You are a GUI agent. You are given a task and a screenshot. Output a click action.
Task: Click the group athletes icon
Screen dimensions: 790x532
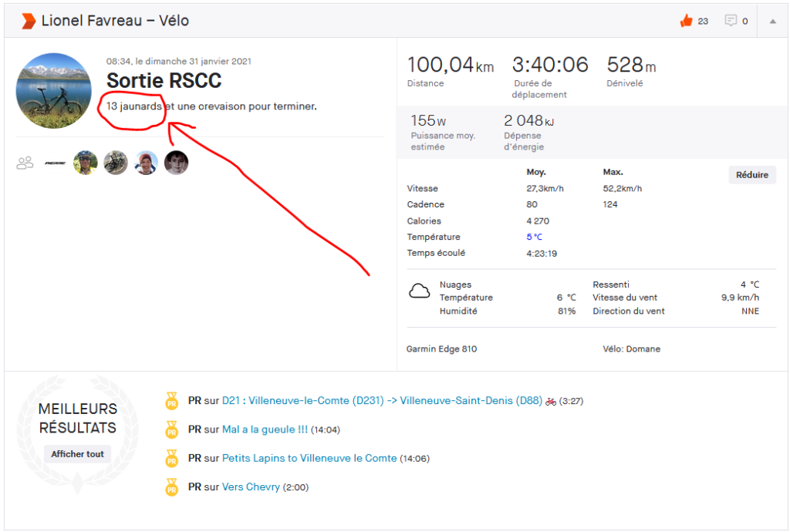click(25, 163)
